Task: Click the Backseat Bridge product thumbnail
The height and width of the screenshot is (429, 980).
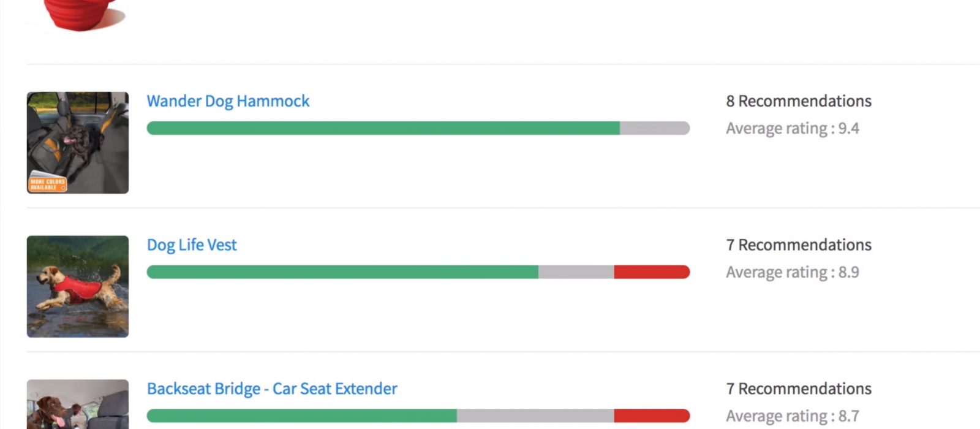Action: (x=78, y=404)
